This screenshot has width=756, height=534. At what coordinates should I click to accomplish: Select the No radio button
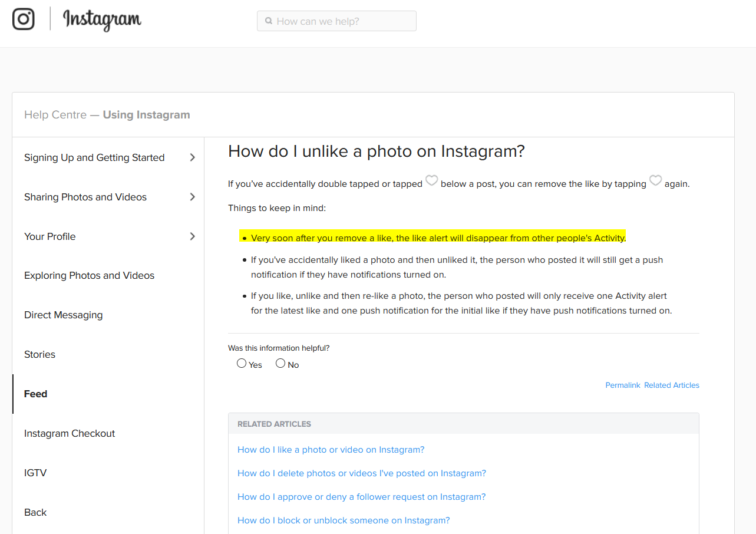[280, 364]
